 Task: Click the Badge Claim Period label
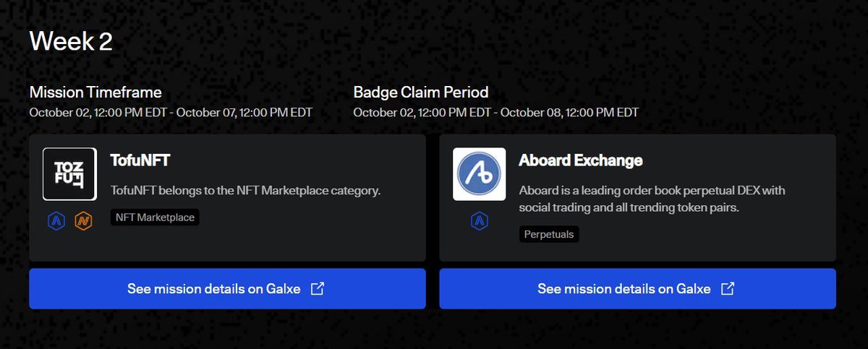click(421, 92)
